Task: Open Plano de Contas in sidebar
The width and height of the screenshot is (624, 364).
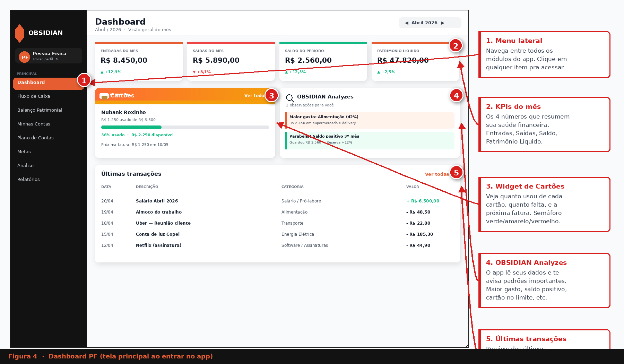Action: coord(35,138)
